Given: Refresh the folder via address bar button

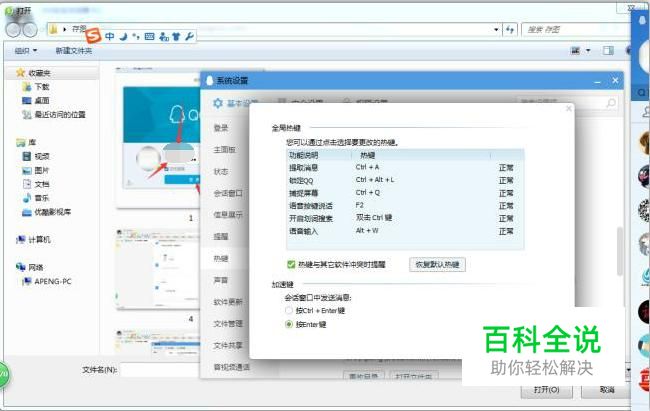Looking at the screenshot, I should point(510,29).
